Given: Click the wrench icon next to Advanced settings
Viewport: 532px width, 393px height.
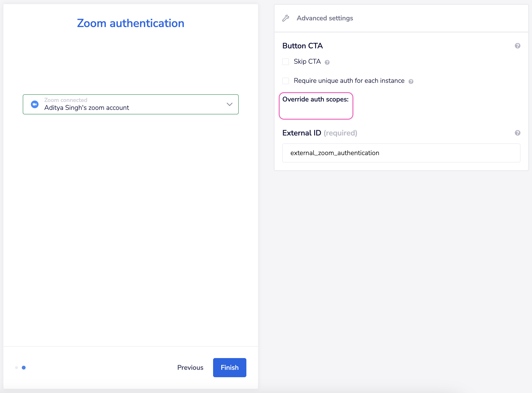Looking at the screenshot, I should click(x=285, y=18).
